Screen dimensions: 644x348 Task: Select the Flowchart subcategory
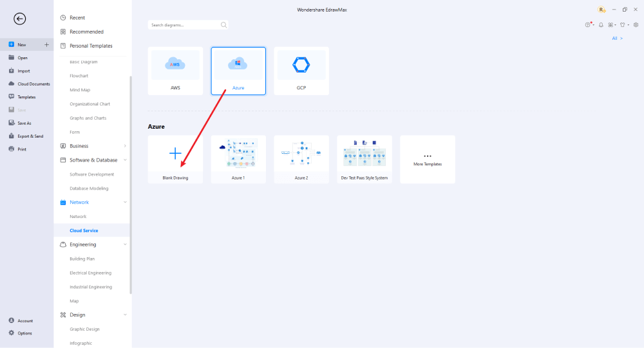click(79, 76)
